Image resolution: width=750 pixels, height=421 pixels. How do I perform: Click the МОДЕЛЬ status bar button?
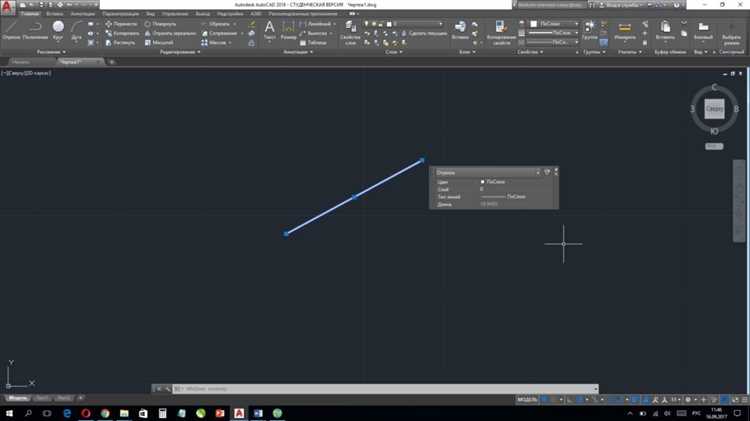click(x=527, y=399)
